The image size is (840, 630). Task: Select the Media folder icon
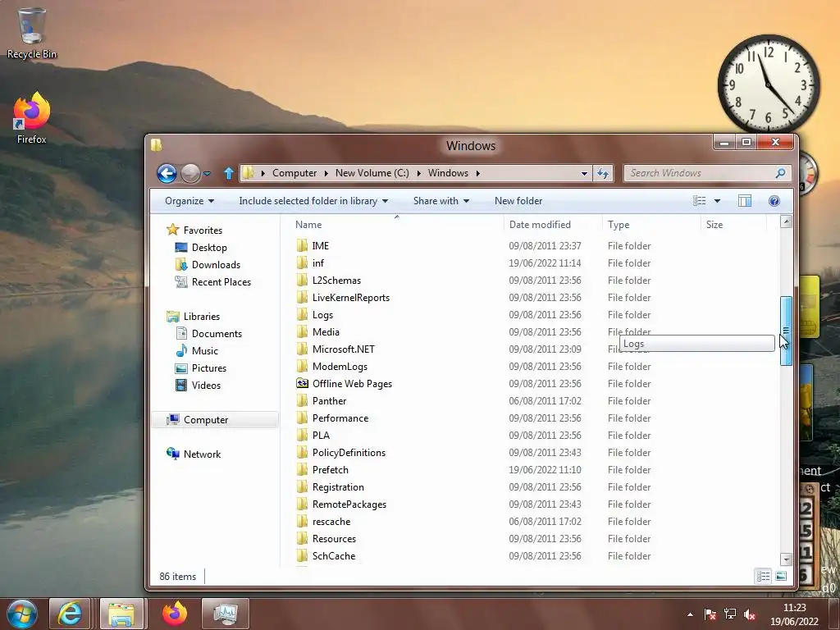[302, 332]
